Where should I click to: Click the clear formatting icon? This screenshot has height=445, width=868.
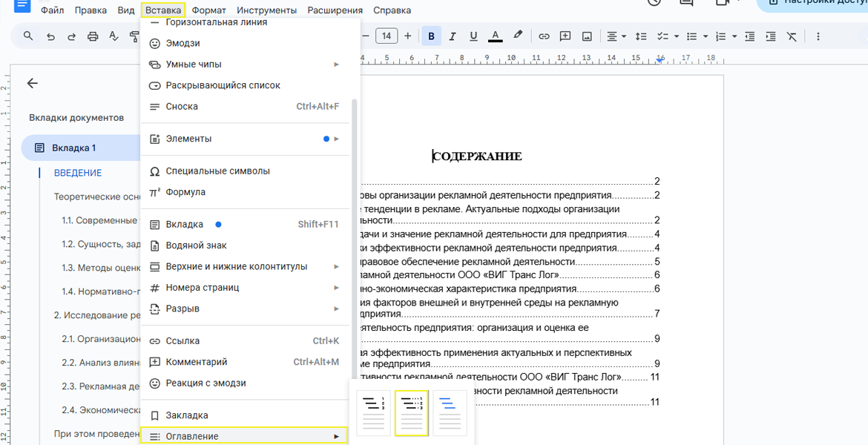pyautogui.click(x=792, y=36)
